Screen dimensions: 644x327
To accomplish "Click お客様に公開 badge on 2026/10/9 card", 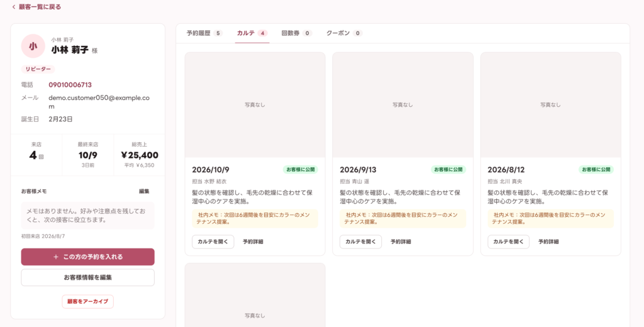I will [x=300, y=169].
